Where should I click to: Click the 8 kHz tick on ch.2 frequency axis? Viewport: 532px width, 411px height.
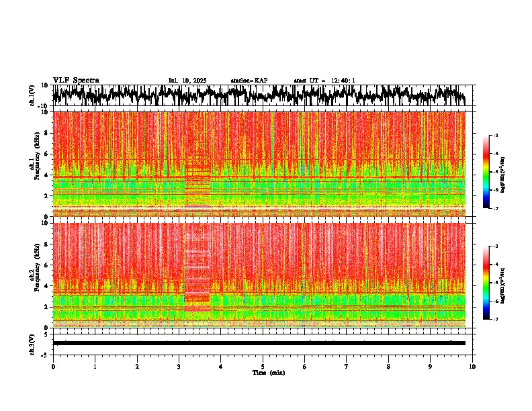tap(46, 244)
